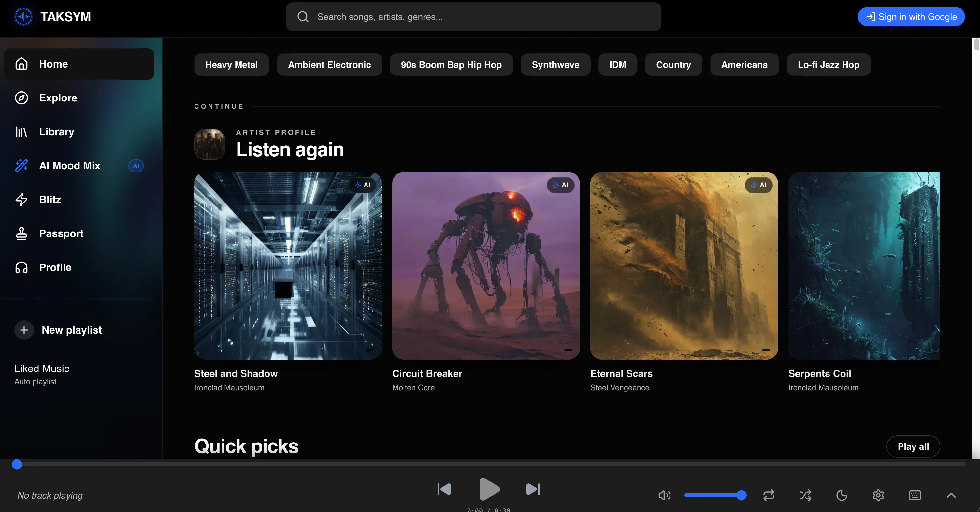This screenshot has height=512, width=980.
Task: Click the Serpents Coil track title
Action: [x=819, y=374]
